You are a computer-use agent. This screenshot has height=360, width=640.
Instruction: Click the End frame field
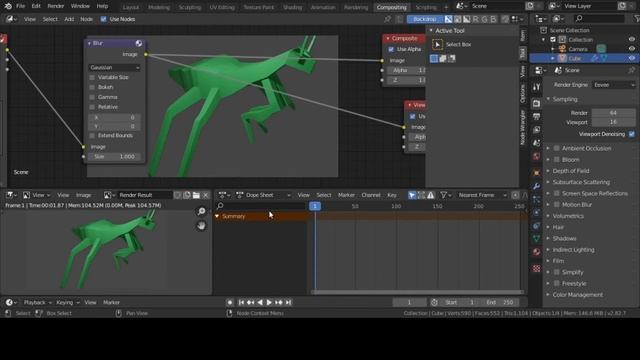[x=500, y=302]
